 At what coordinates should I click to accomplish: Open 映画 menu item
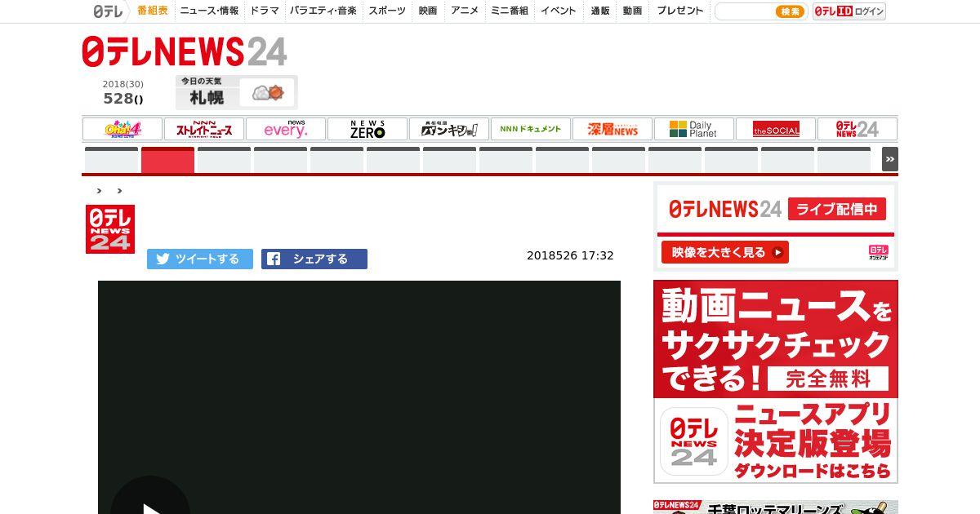(x=428, y=11)
